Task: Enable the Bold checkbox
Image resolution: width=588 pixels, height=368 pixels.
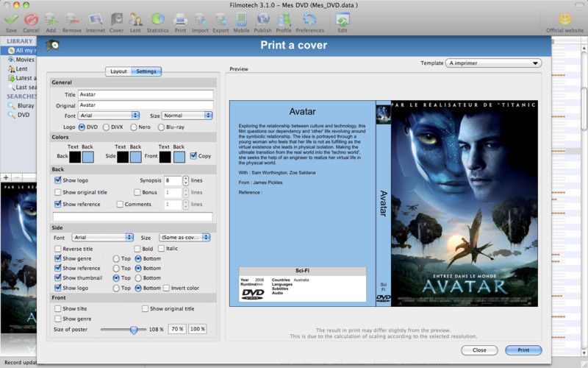Action: [x=137, y=249]
